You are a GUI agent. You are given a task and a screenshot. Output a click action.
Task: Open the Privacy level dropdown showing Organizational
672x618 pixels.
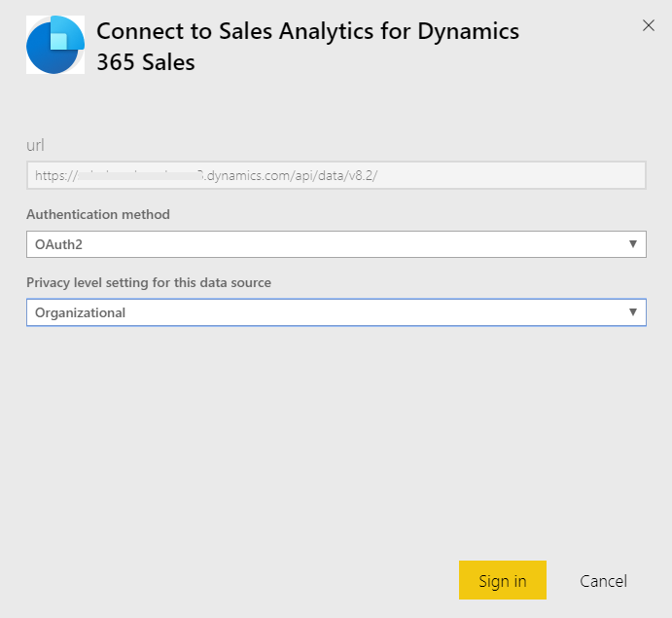[x=336, y=312]
